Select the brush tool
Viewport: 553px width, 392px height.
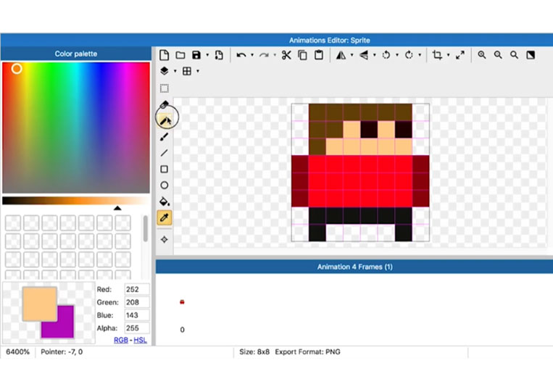click(x=165, y=137)
